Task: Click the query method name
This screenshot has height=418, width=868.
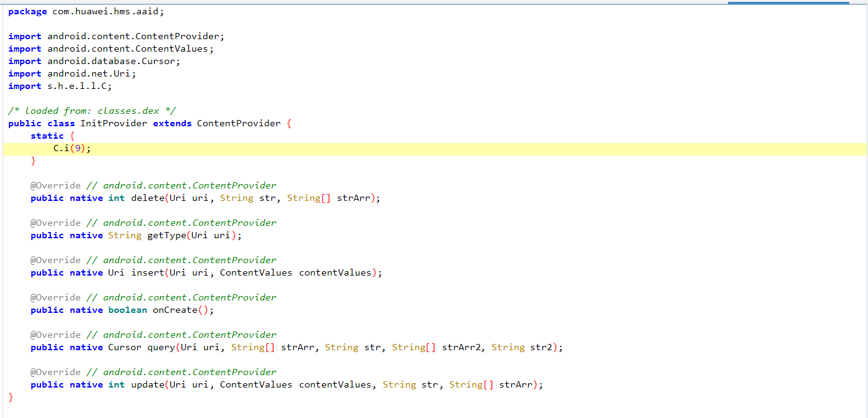Action: click(161, 347)
